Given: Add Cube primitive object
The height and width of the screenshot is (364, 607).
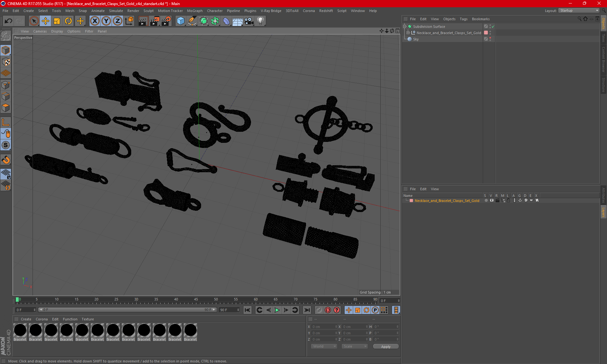Looking at the screenshot, I should click(181, 21).
